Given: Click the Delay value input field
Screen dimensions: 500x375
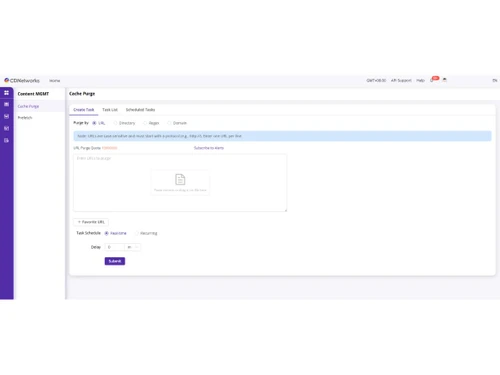Looking at the screenshot, I should pos(115,247).
